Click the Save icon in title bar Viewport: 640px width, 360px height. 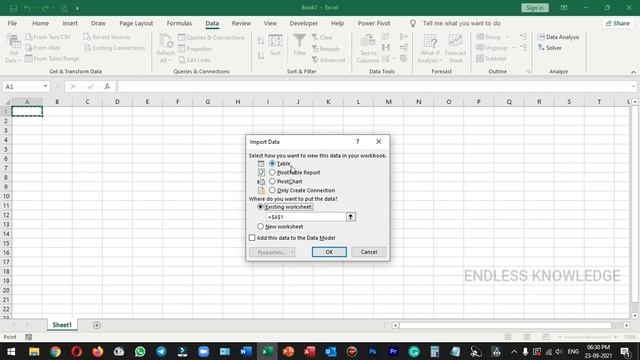13,8
